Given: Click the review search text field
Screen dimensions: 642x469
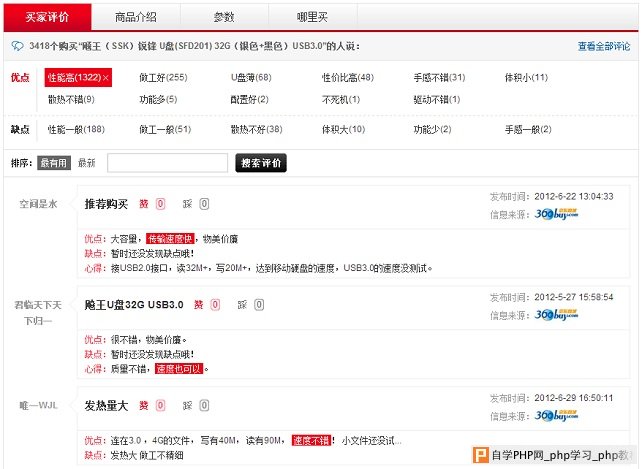Looking at the screenshot, I should click(x=167, y=163).
